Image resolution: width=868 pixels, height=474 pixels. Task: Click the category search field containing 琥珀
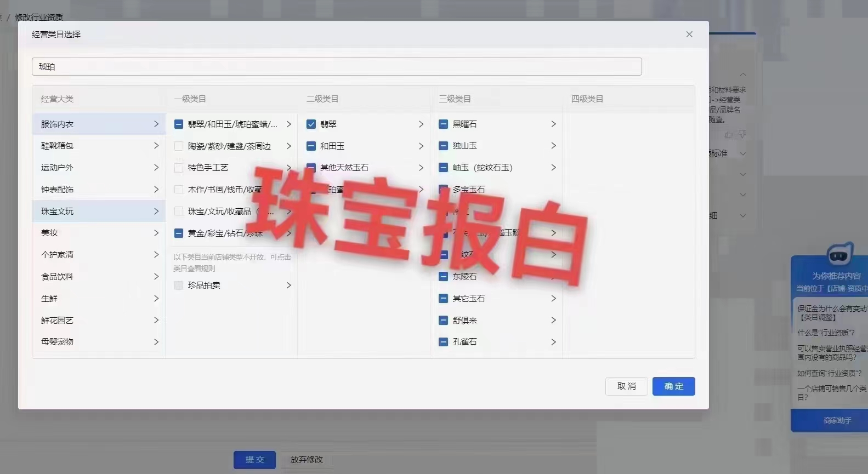click(337, 66)
